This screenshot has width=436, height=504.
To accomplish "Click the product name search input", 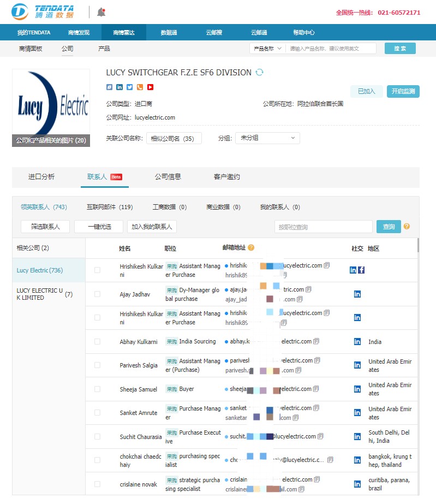I will 331,49.
